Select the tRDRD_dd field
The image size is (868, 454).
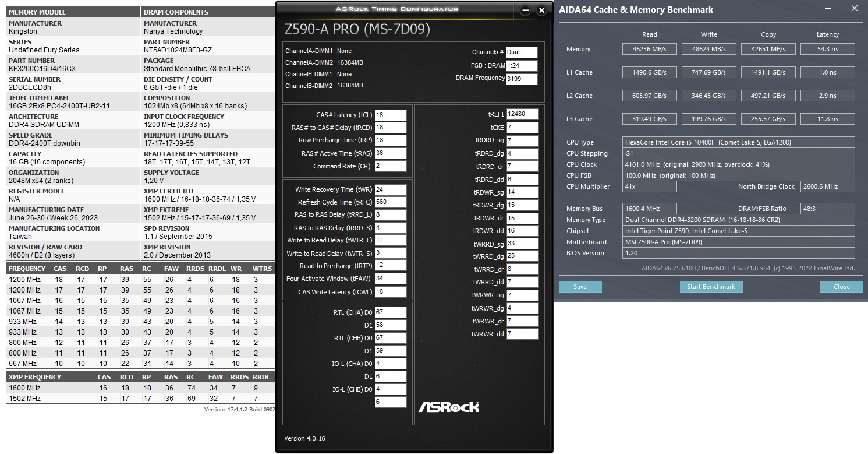(x=523, y=180)
